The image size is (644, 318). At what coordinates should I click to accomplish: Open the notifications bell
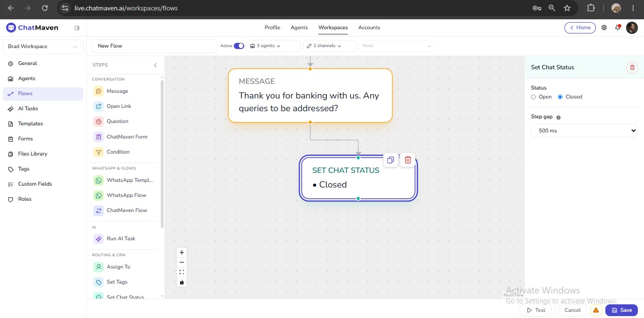click(618, 28)
